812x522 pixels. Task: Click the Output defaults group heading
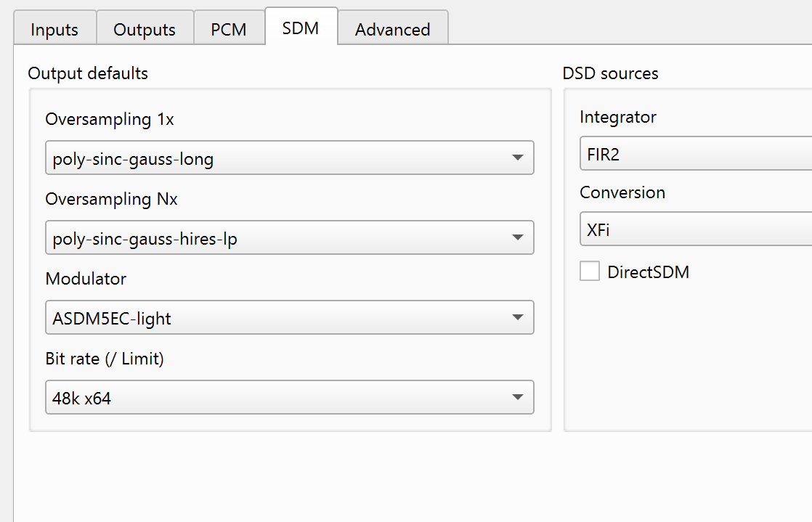tap(88, 73)
